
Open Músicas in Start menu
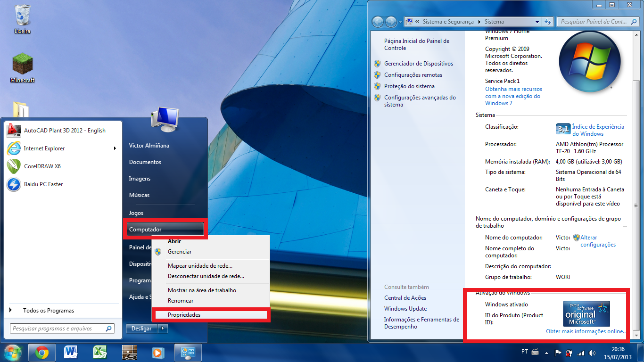pos(165,195)
